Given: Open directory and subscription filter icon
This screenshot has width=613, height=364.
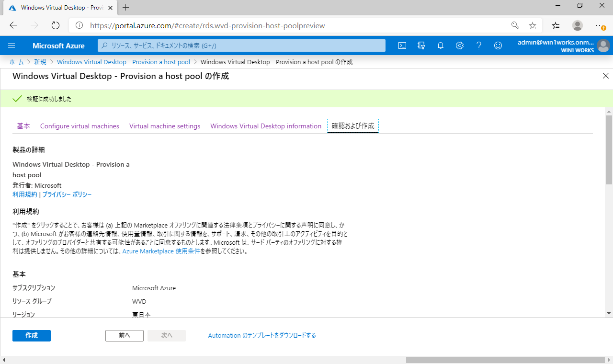Looking at the screenshot, I should (421, 45).
